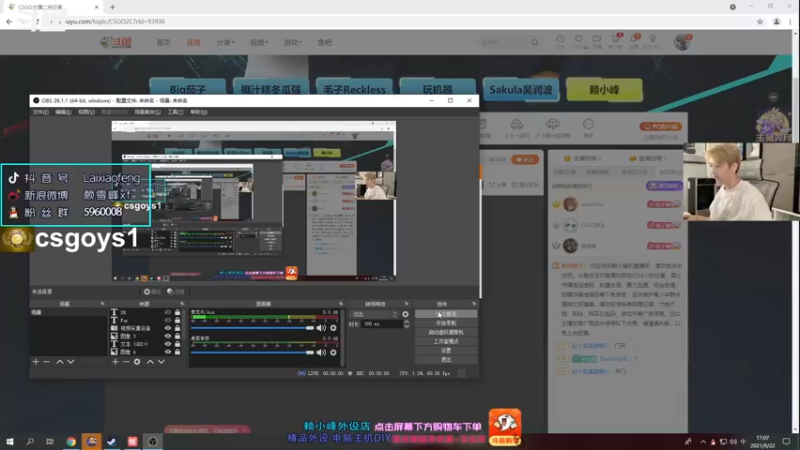
Task: Adjust the transition duration stepper arrows
Action: coord(406,324)
